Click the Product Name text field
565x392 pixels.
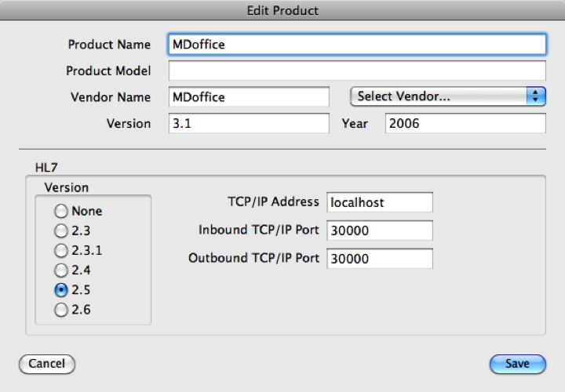[356, 45]
